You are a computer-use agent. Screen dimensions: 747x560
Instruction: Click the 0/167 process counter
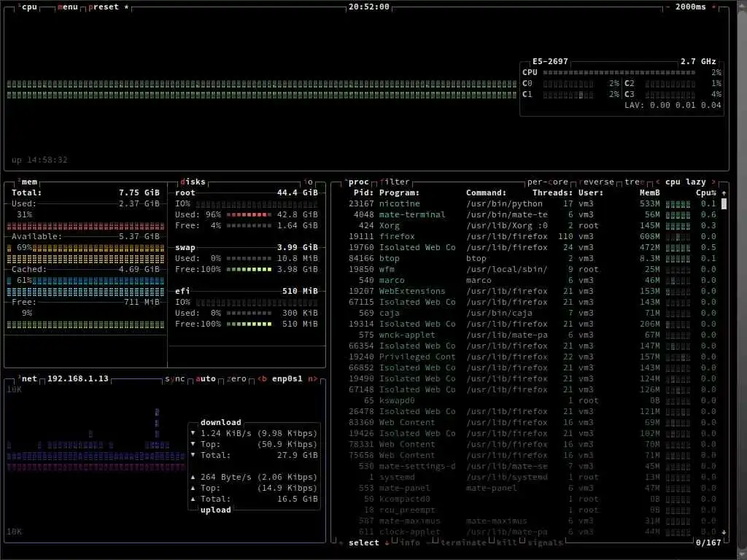tap(708, 542)
